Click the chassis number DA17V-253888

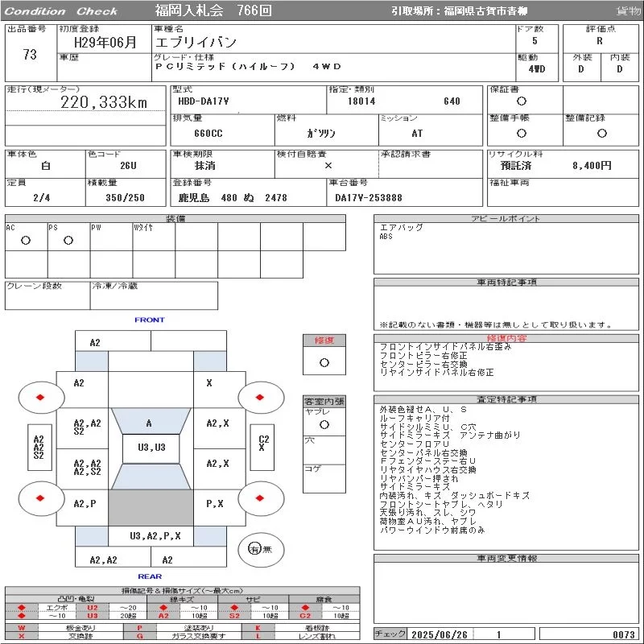pyautogui.click(x=369, y=197)
